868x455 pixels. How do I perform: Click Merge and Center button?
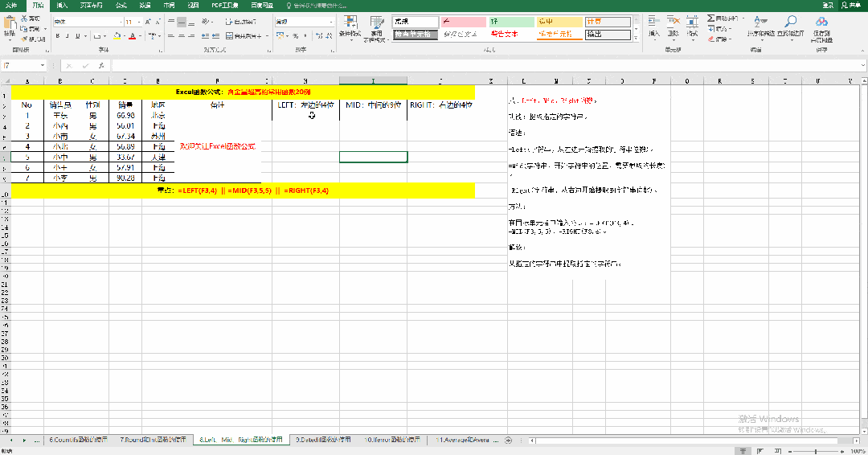point(244,36)
